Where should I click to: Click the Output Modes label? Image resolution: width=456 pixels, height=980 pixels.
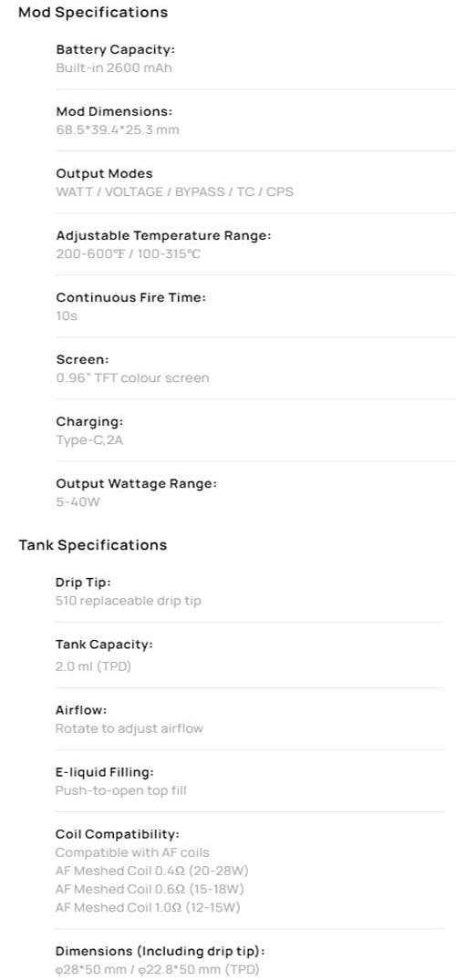105,173
